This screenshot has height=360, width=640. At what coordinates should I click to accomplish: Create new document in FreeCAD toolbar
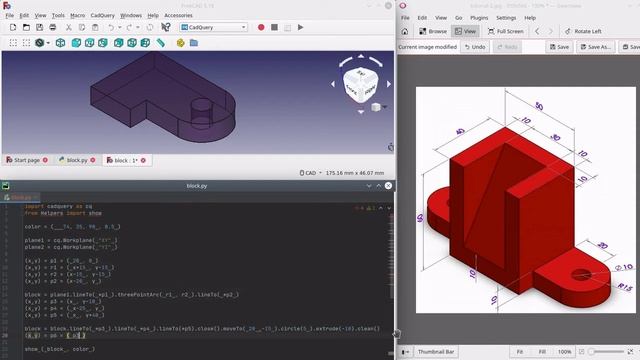point(13,27)
